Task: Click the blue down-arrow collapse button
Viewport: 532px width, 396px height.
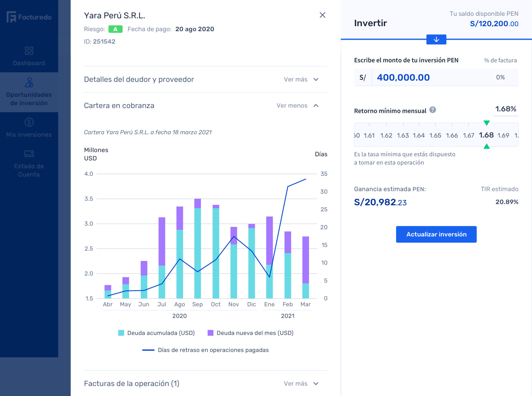Action: click(436, 39)
